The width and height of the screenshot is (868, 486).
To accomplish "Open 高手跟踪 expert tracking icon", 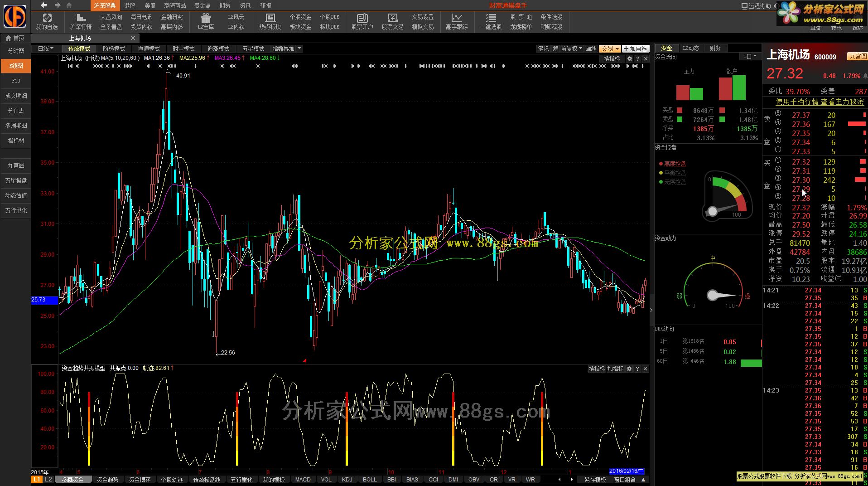I will click(457, 21).
